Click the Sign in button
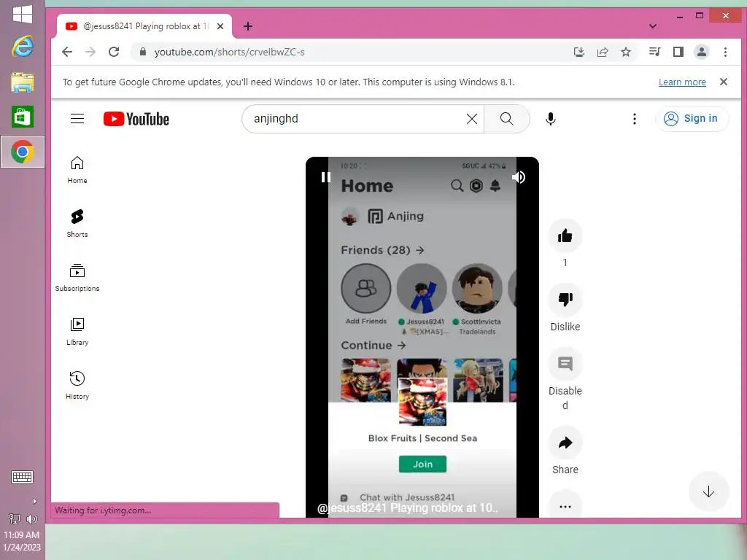This screenshot has width=747, height=560. (x=692, y=119)
